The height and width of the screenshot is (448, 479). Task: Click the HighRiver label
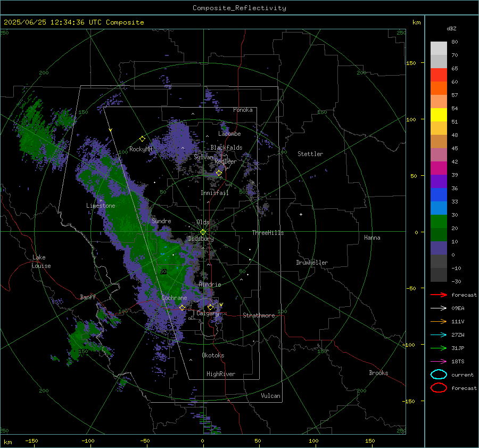(221, 374)
